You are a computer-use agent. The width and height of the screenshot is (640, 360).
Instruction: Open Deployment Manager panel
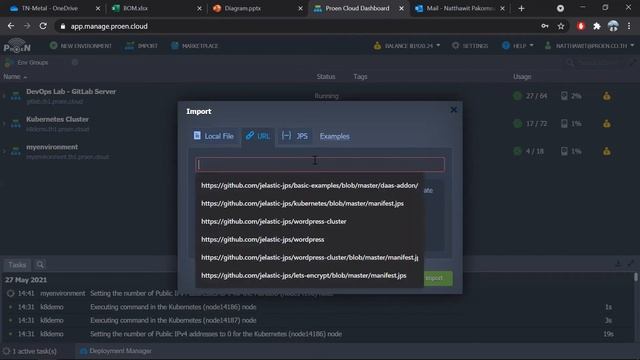116,351
